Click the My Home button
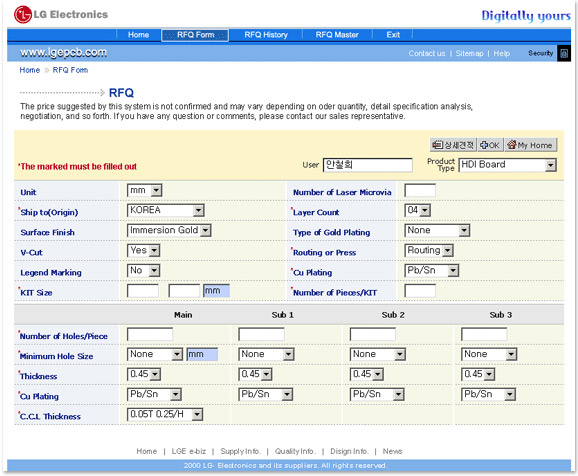The height and width of the screenshot is (476, 578). click(530, 145)
